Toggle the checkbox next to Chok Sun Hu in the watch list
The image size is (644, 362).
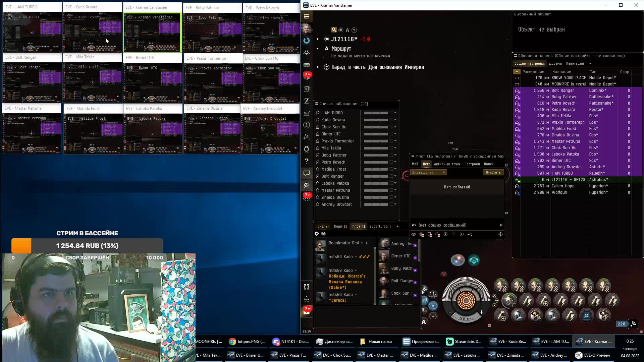[x=391, y=127]
